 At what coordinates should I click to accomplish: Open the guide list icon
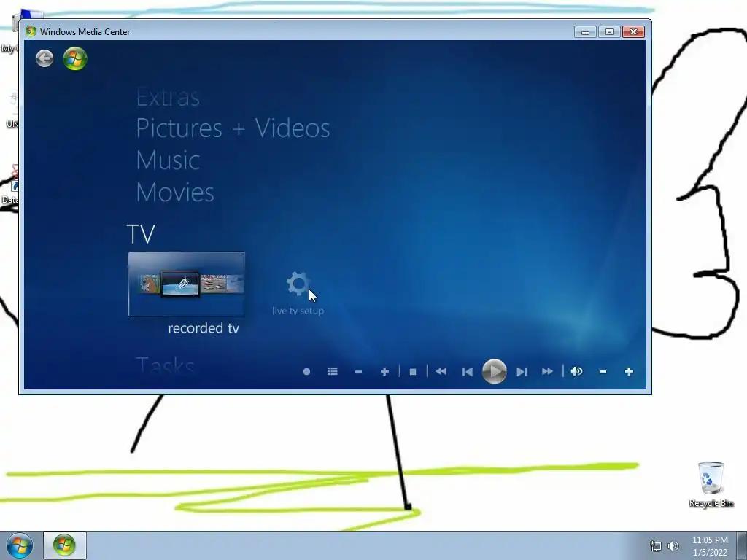coord(333,371)
